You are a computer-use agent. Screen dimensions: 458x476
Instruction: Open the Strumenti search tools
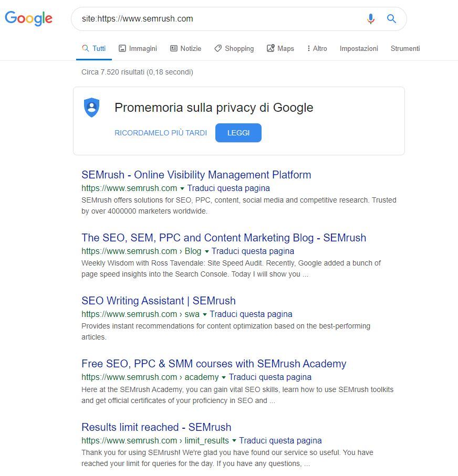click(405, 48)
